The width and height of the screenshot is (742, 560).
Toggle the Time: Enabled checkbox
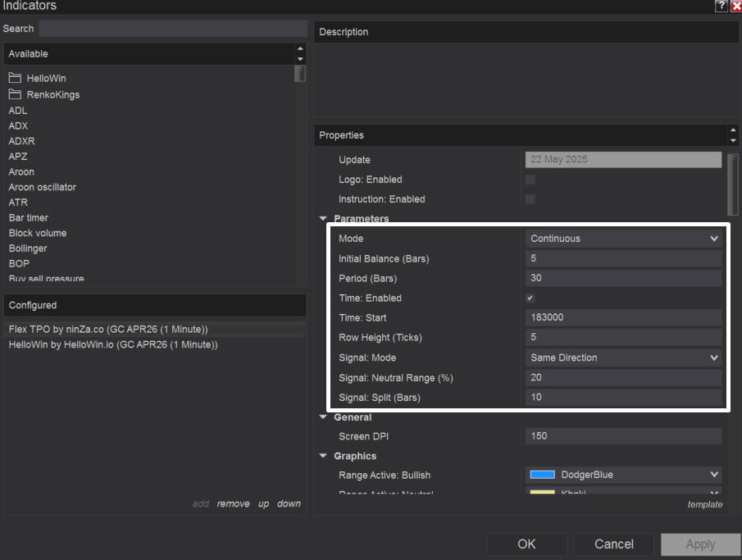(530, 298)
